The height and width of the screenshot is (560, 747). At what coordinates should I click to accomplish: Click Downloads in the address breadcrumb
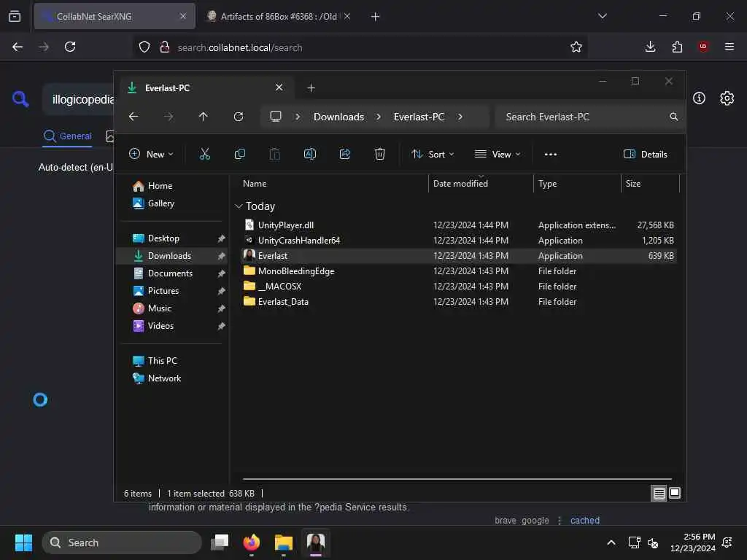338,117
